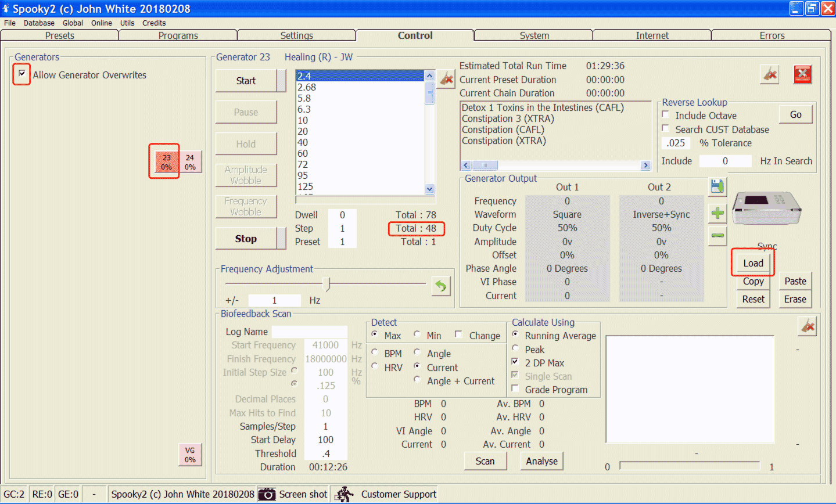Viewport: 836px width, 504px height.
Task: Open the Credits menu
Action: (154, 23)
